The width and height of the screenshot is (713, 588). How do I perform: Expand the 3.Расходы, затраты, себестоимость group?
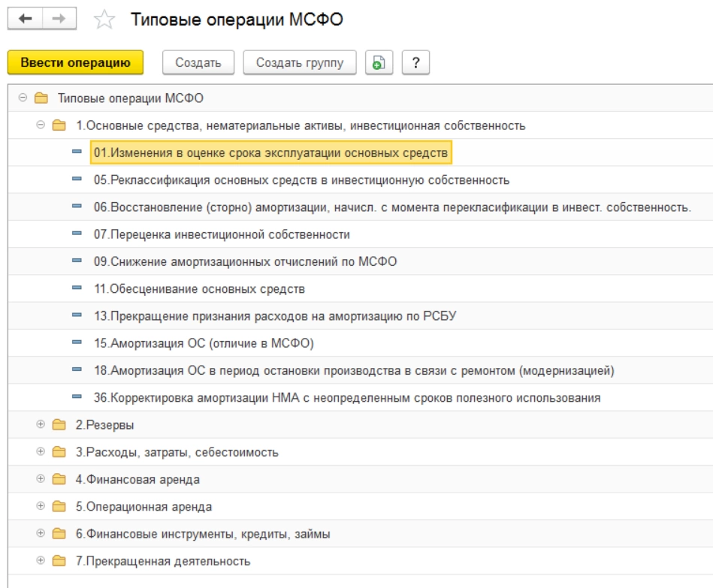[x=41, y=452]
